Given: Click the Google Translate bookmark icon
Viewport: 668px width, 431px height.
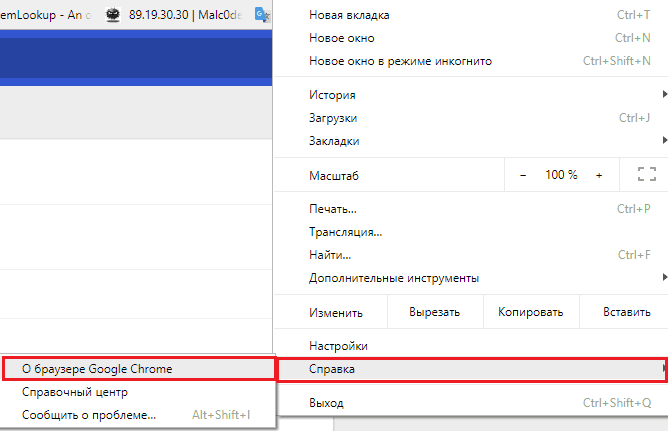Looking at the screenshot, I should pyautogui.click(x=262, y=15).
